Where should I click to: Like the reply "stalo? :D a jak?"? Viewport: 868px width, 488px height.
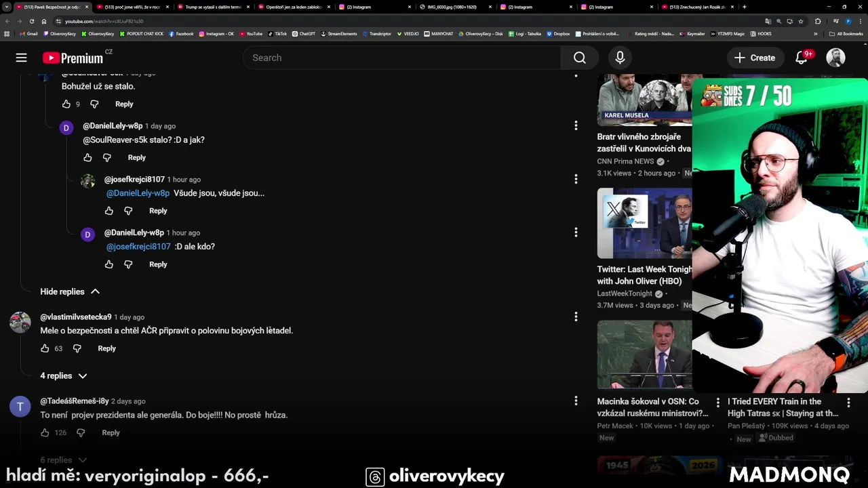coord(87,157)
